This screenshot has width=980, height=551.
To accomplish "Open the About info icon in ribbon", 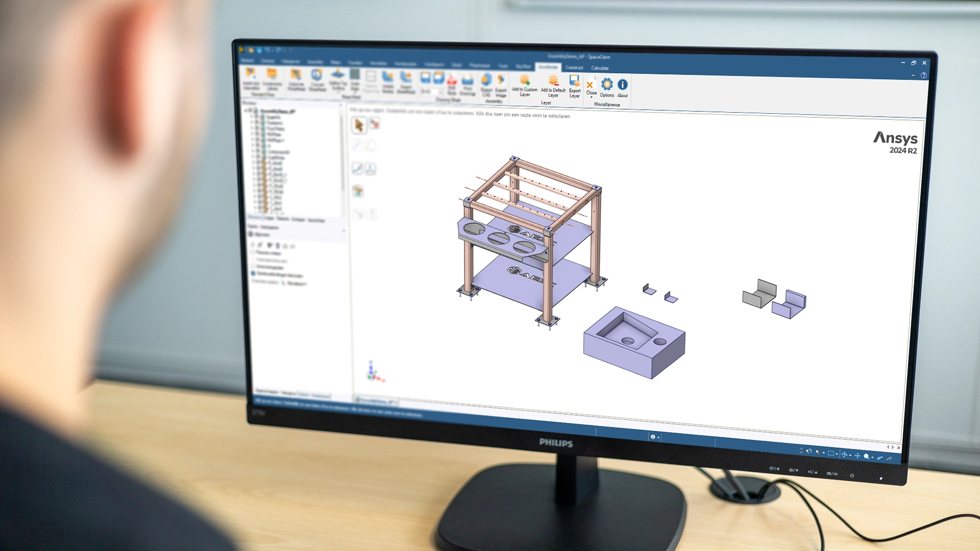I will click(623, 85).
